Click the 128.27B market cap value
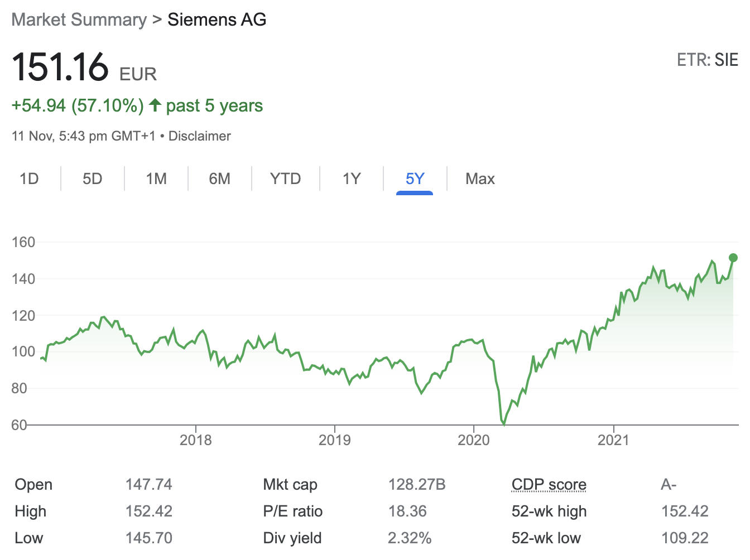Image resolution: width=750 pixels, height=560 pixels. click(416, 485)
